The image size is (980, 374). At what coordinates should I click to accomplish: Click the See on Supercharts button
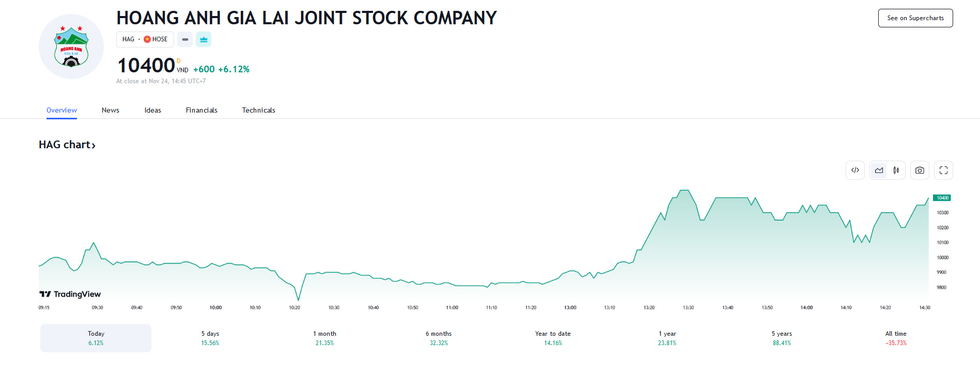pyautogui.click(x=915, y=18)
